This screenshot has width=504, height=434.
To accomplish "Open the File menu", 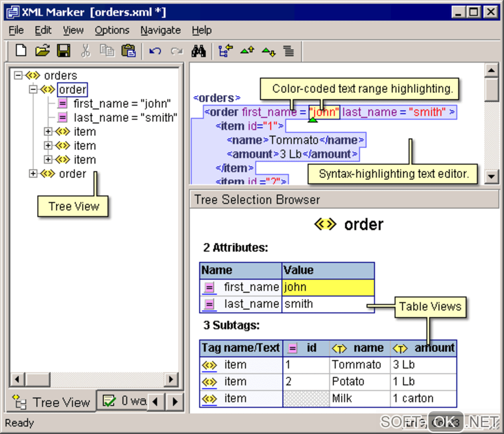I will 16,30.
